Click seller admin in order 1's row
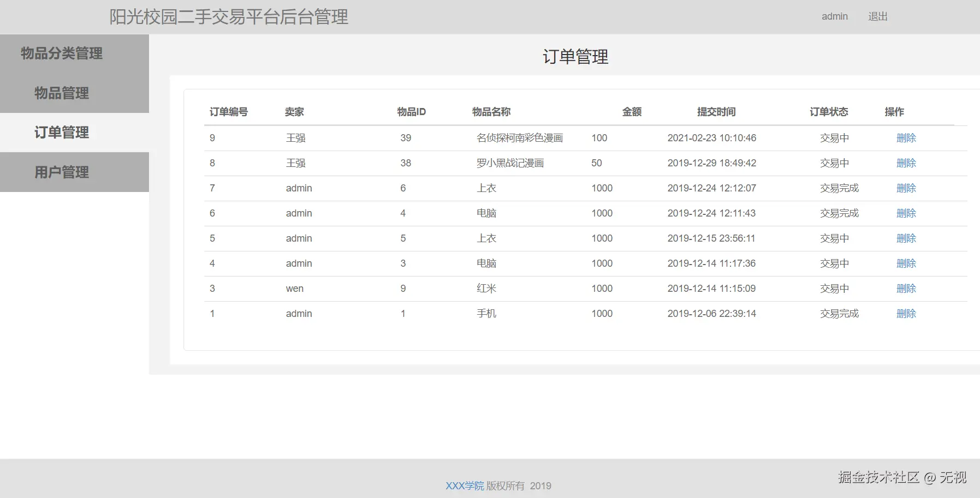This screenshot has width=980, height=498. pos(299,314)
